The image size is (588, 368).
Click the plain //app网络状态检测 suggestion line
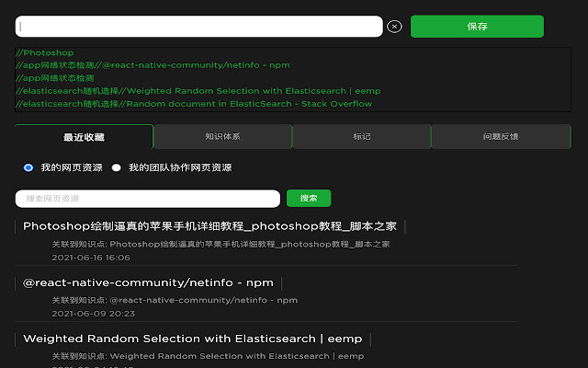coord(55,78)
